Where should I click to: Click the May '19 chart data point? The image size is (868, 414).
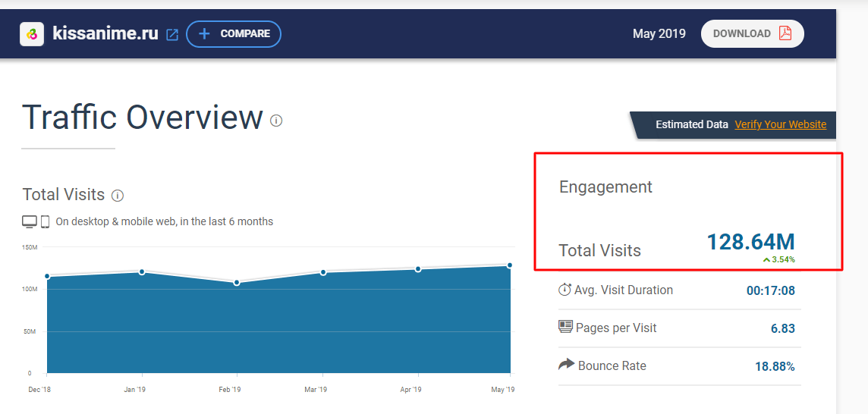pyautogui.click(x=510, y=265)
